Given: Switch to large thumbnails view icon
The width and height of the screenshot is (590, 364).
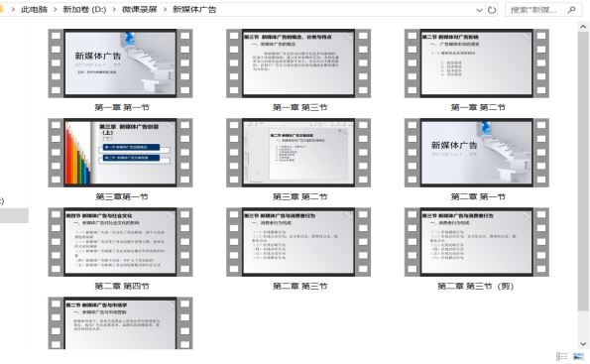Looking at the screenshot, I should pos(578,356).
